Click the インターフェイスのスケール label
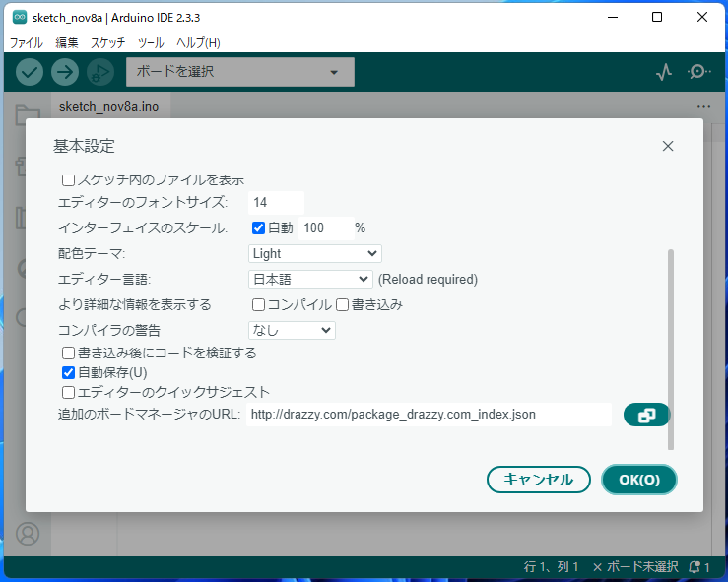 click(143, 227)
